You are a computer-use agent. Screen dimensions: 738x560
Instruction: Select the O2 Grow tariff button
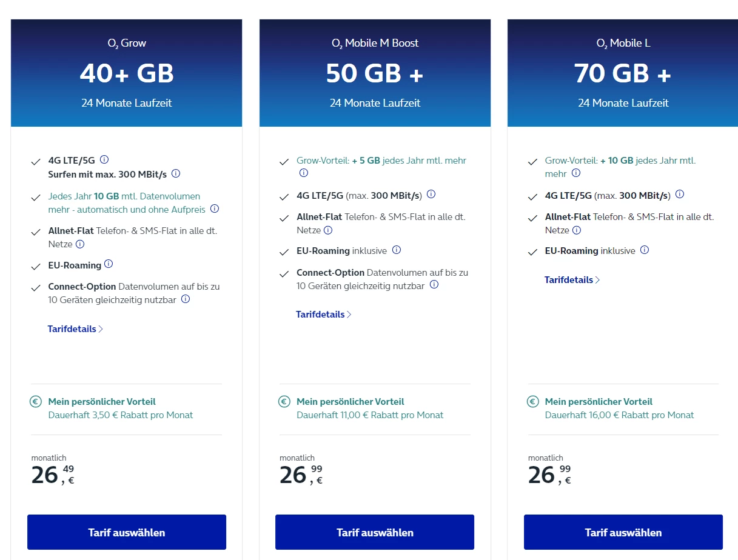coord(127,533)
